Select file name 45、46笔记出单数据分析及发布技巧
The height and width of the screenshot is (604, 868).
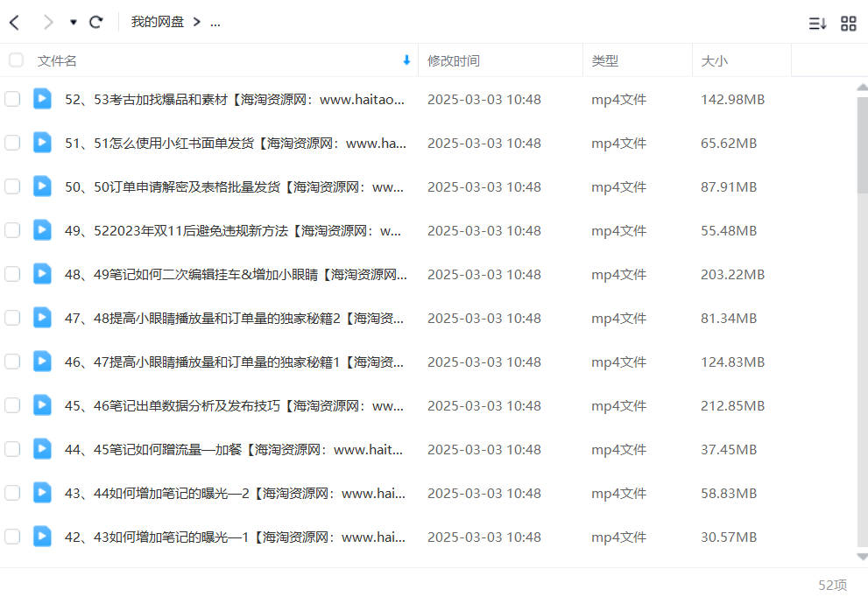[x=234, y=406]
